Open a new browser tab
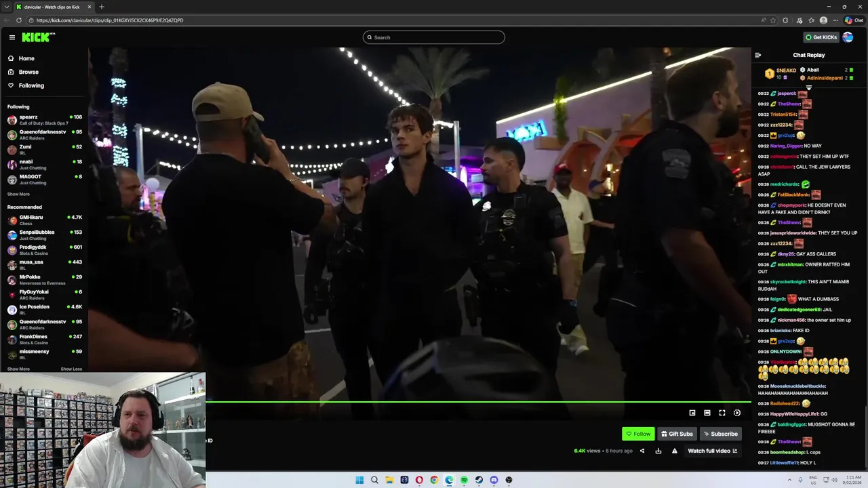The width and height of the screenshot is (868, 488). [x=102, y=7]
